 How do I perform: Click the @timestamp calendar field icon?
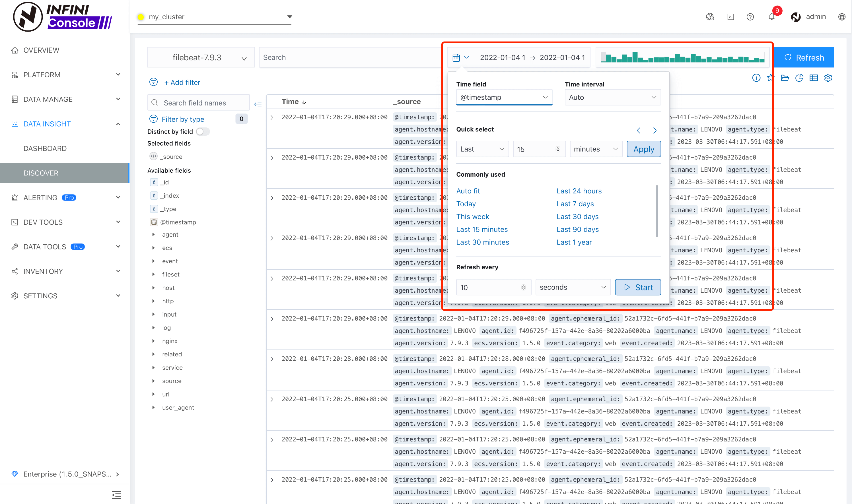[x=154, y=222]
